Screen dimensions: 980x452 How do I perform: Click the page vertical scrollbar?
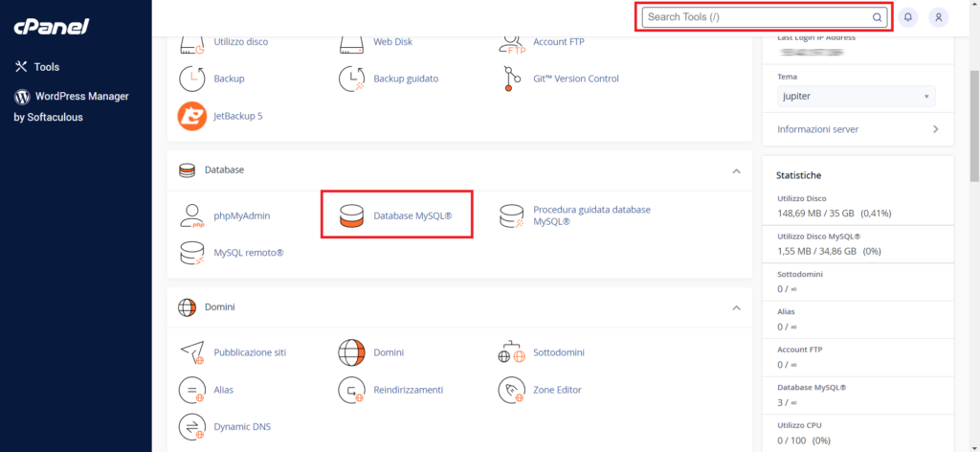coord(975,125)
